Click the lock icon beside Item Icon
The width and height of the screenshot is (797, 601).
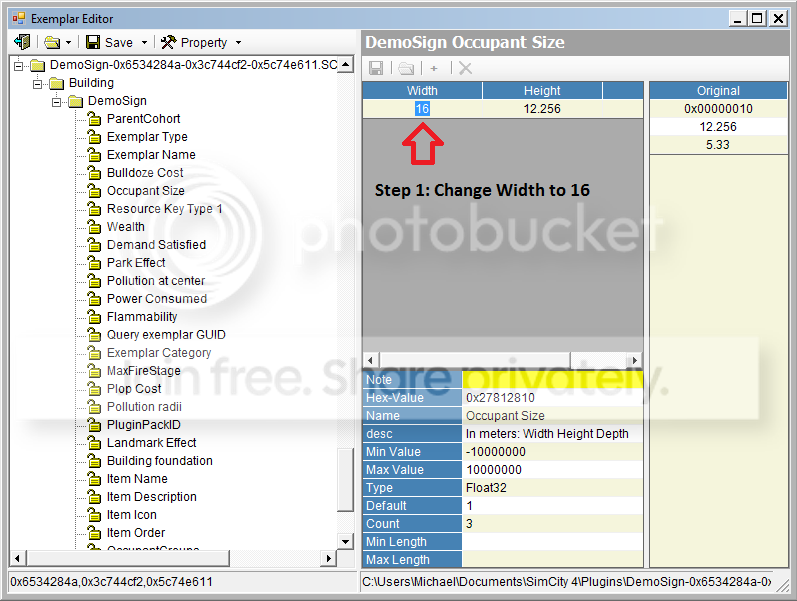tap(94, 515)
